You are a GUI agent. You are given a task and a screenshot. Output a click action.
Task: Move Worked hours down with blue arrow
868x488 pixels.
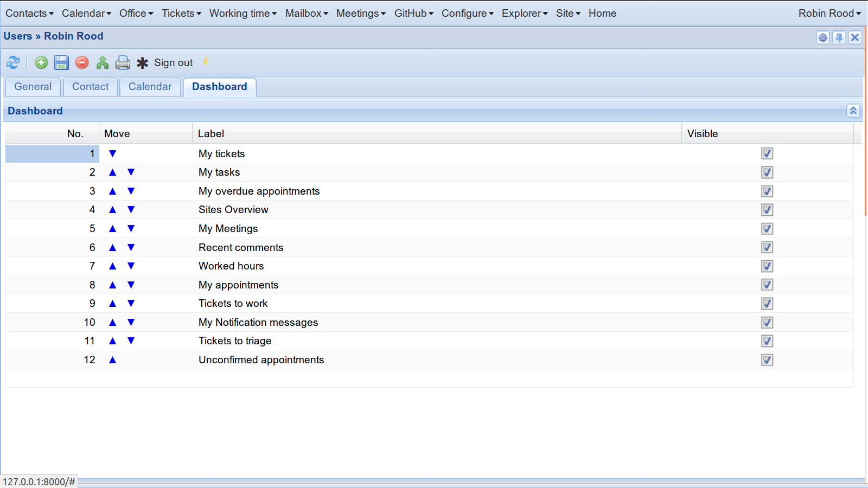point(131,266)
